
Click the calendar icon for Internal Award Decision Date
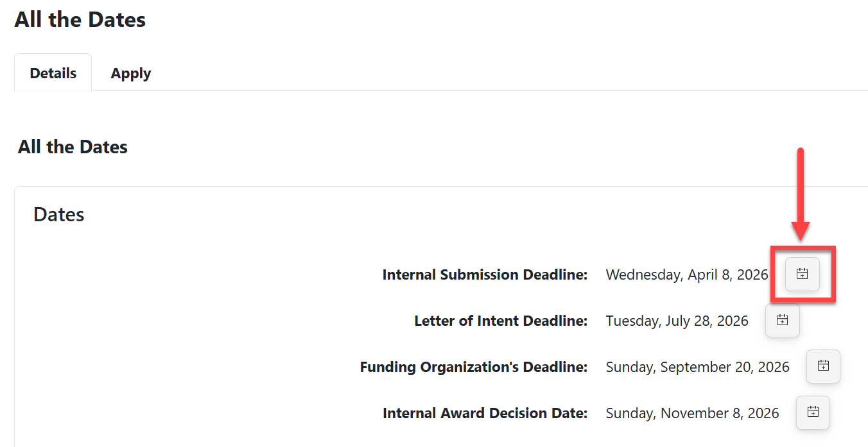pos(813,412)
